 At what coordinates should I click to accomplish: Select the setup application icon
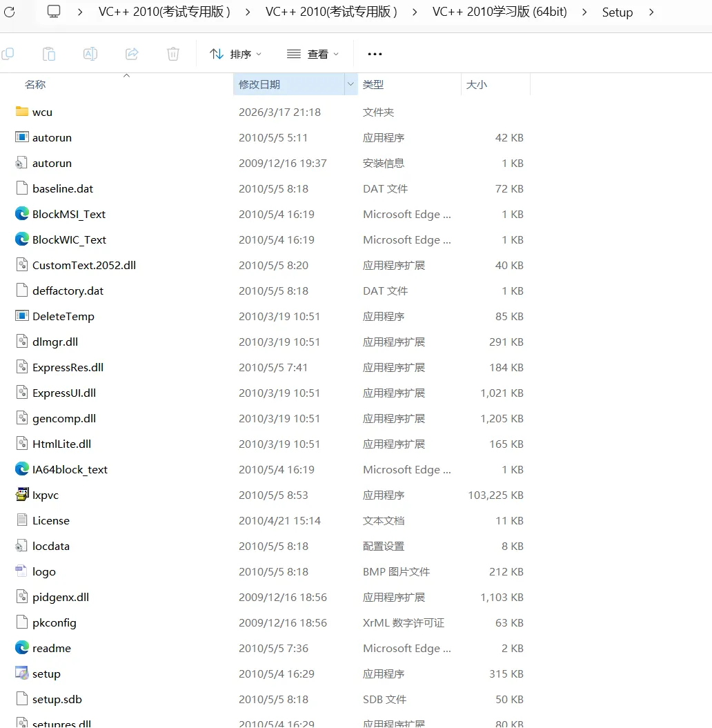(x=22, y=673)
